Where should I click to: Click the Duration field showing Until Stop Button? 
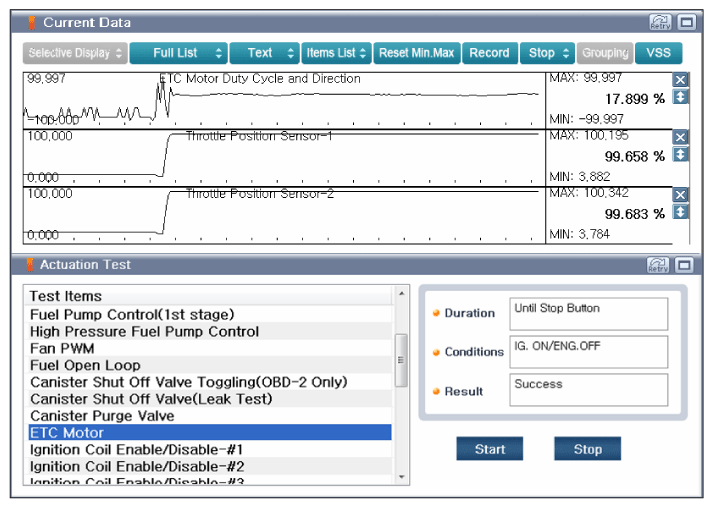point(588,314)
